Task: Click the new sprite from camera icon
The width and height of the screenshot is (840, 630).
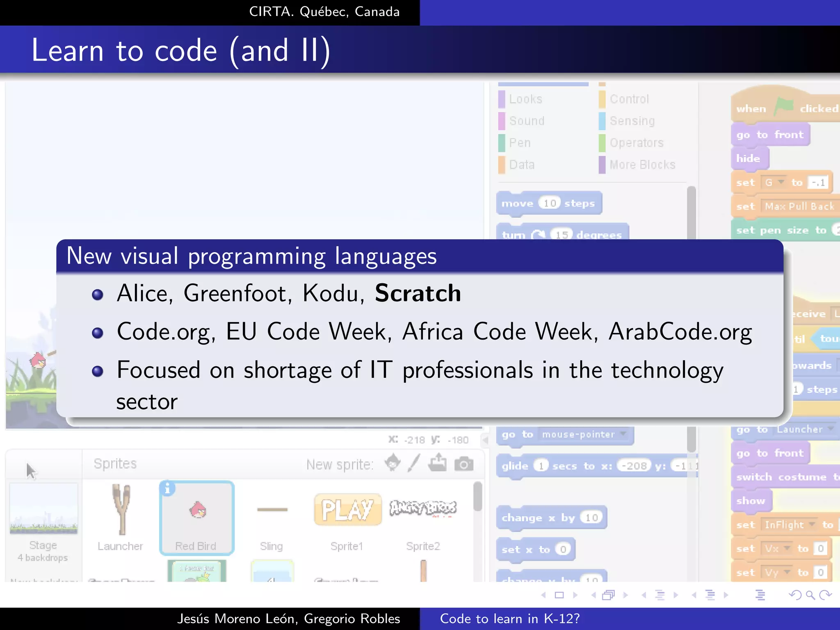Action: click(x=464, y=464)
